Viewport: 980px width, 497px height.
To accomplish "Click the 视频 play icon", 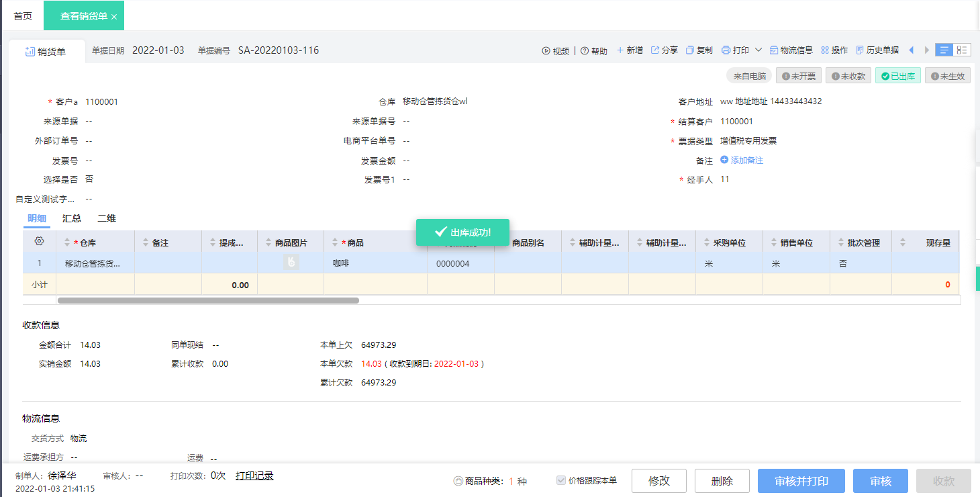I will coord(546,50).
